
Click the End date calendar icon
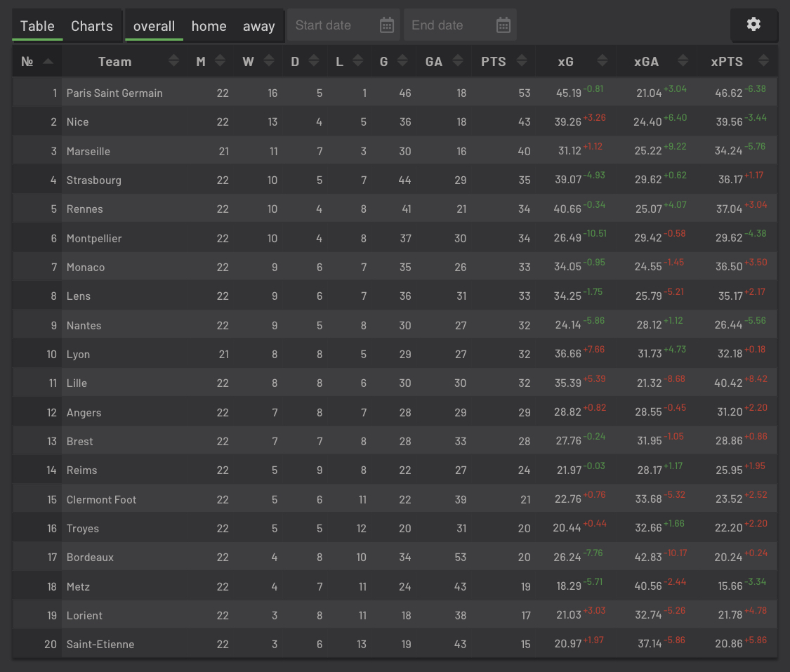(x=503, y=25)
